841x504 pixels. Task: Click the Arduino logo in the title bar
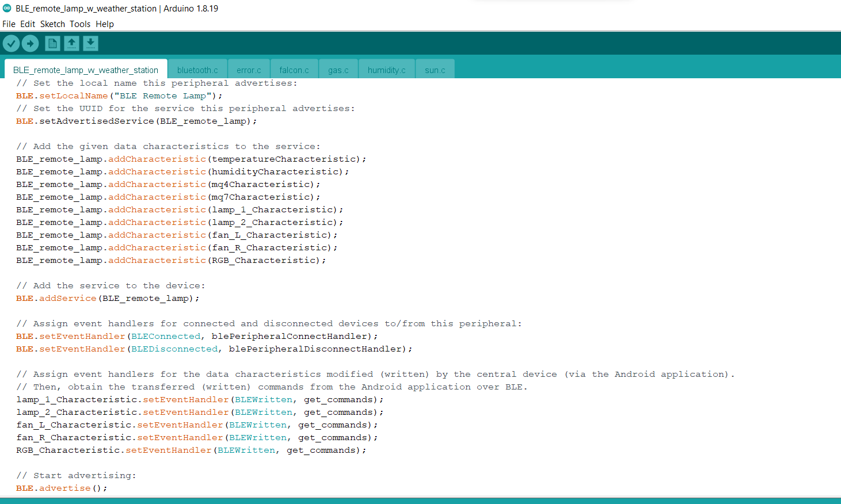[x=6, y=9]
